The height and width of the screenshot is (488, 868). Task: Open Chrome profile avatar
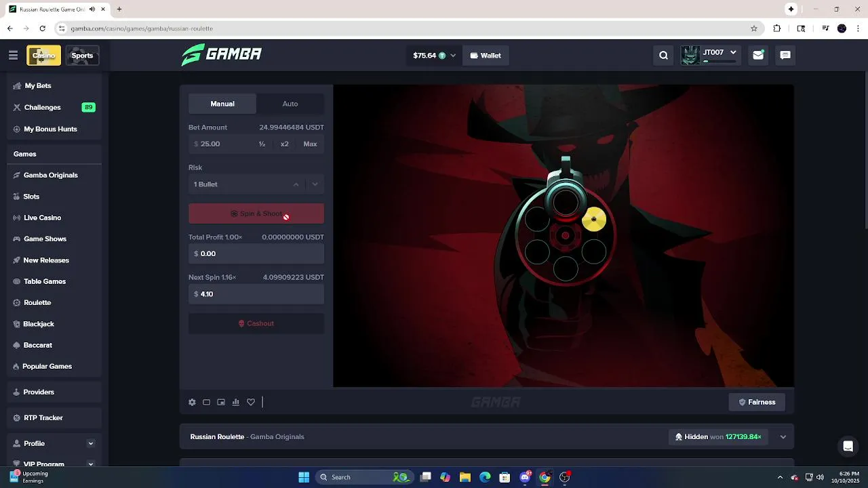point(842,28)
